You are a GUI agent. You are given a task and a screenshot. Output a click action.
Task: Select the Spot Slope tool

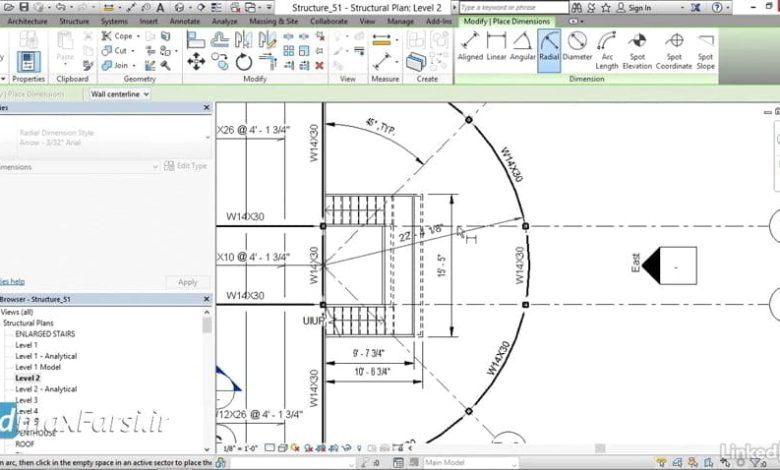click(705, 50)
